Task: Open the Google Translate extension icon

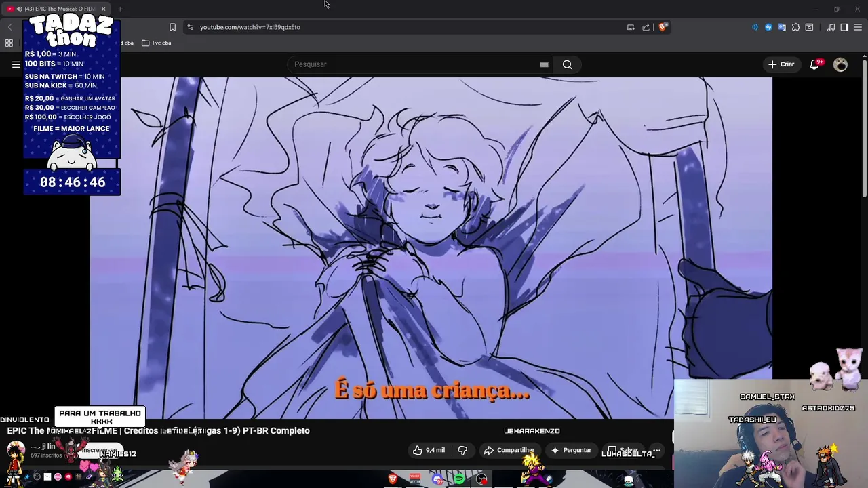Action: 782,27
